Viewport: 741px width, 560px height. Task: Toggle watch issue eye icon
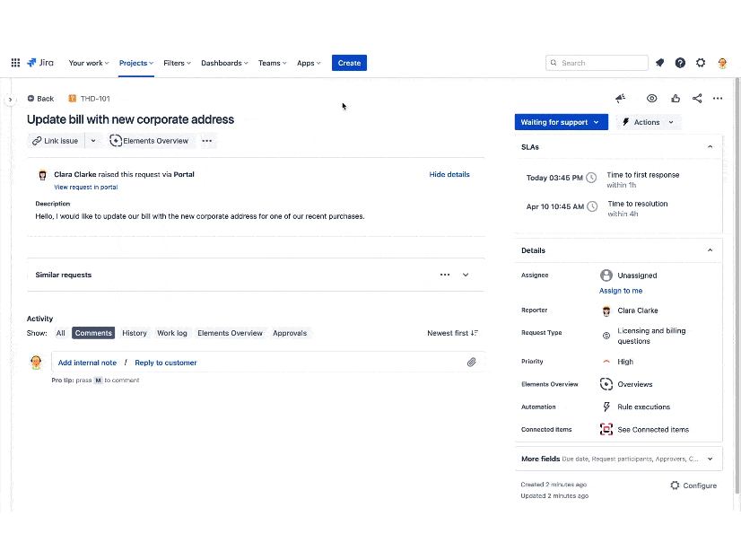[x=652, y=99]
